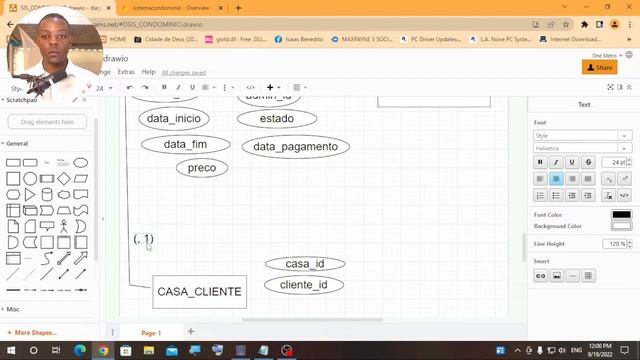Collapse the General shapes section
This screenshot has height=360, width=640.
[15, 144]
